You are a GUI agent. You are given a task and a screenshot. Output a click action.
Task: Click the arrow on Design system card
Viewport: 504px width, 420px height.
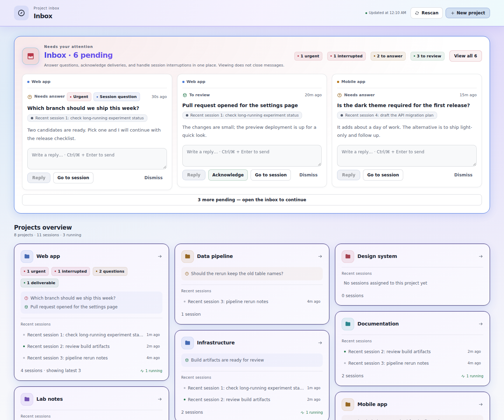(x=481, y=257)
